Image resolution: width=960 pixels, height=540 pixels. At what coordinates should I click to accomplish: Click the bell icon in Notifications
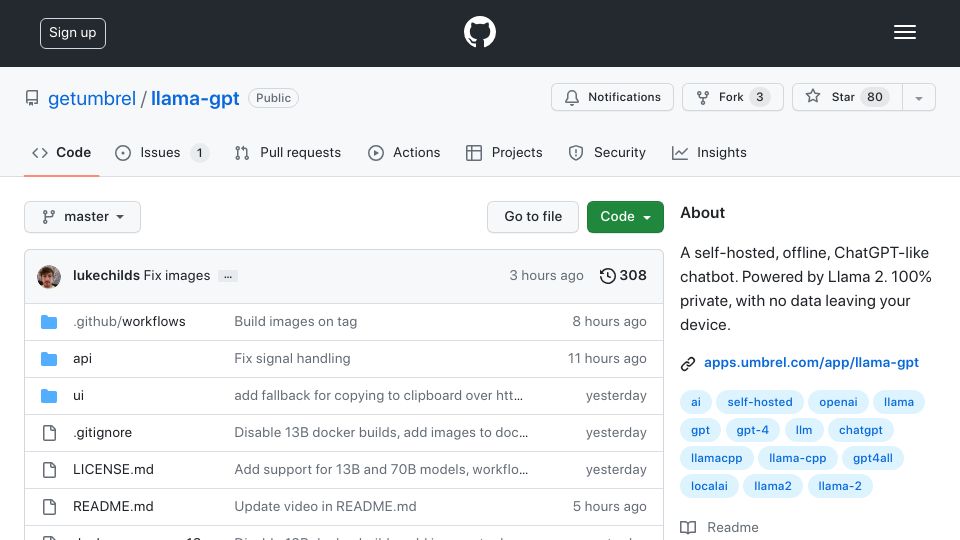coord(571,97)
